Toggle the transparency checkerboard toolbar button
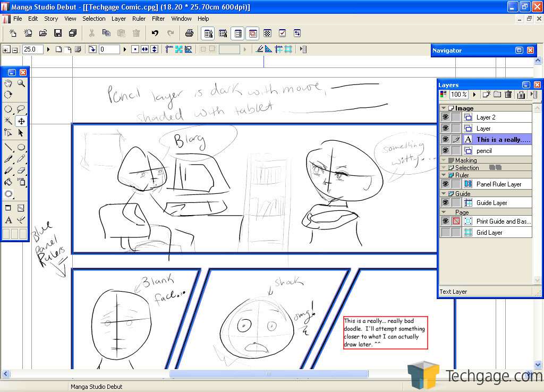 tap(268, 33)
